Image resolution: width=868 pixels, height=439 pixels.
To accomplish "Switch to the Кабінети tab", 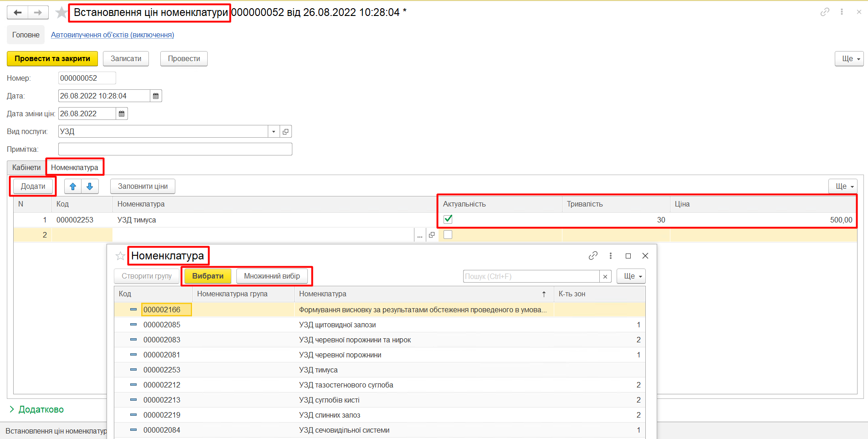I will [x=26, y=168].
